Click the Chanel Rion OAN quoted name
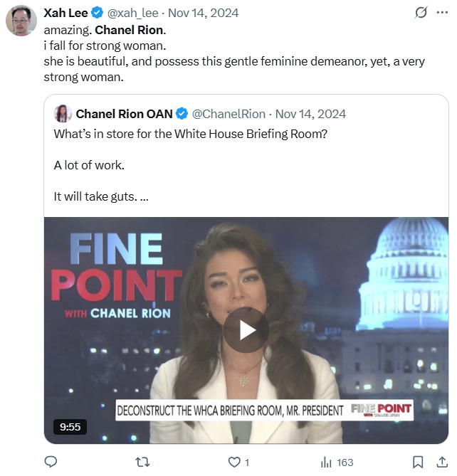Viewport: 457px width, 476px height. click(124, 114)
